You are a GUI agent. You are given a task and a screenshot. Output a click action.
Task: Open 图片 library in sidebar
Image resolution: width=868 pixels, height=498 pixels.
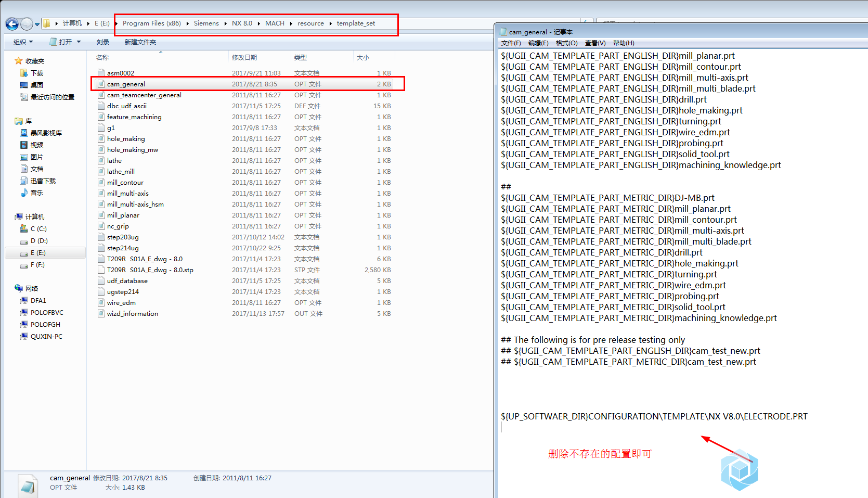[36, 157]
